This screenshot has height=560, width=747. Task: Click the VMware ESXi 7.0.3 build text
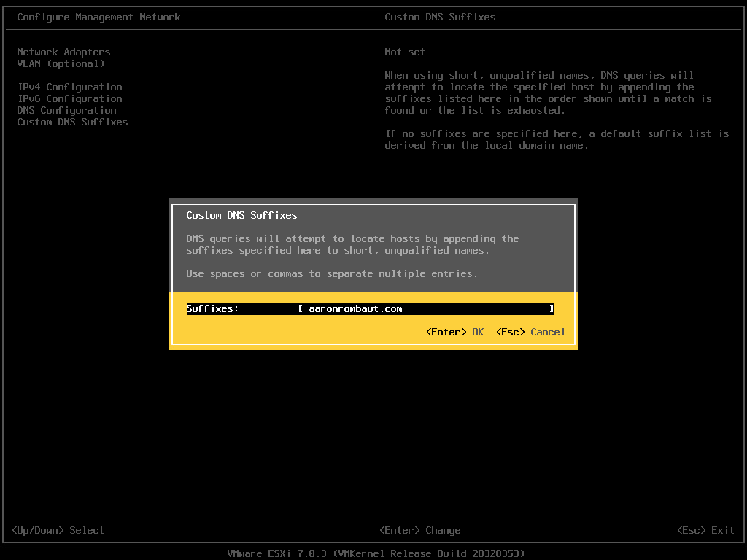coord(376,553)
